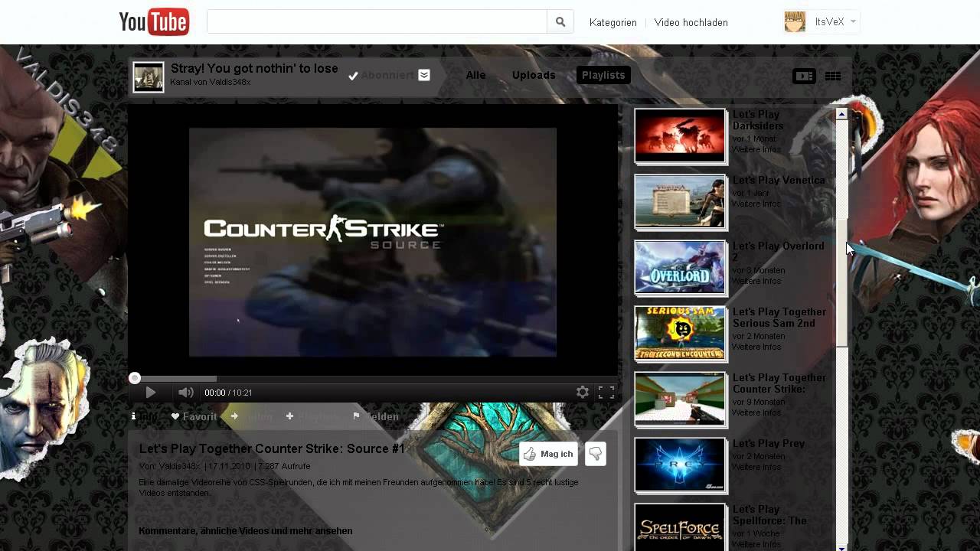Click the Counter-Strike Source video frame
Image resolution: width=980 pixels, height=551 pixels.
[x=373, y=242]
